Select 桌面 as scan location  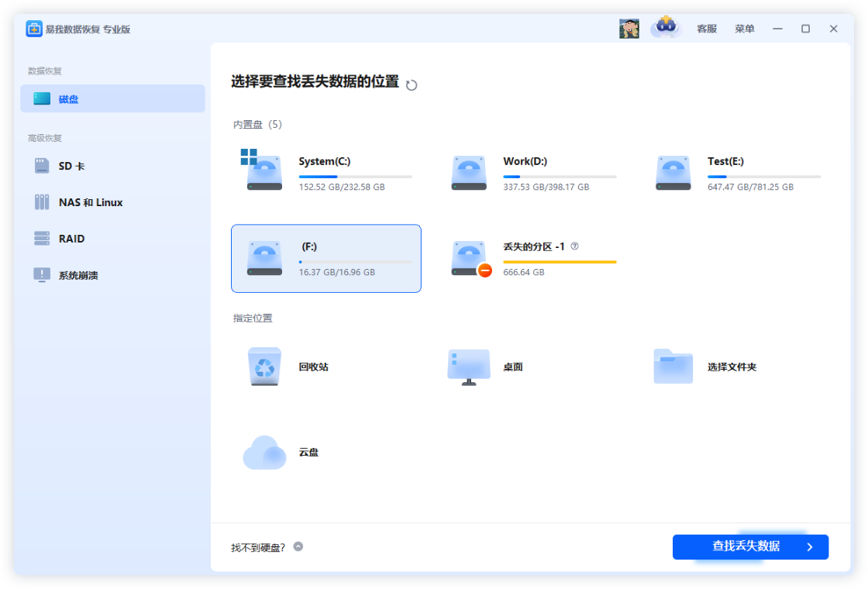[x=488, y=367]
